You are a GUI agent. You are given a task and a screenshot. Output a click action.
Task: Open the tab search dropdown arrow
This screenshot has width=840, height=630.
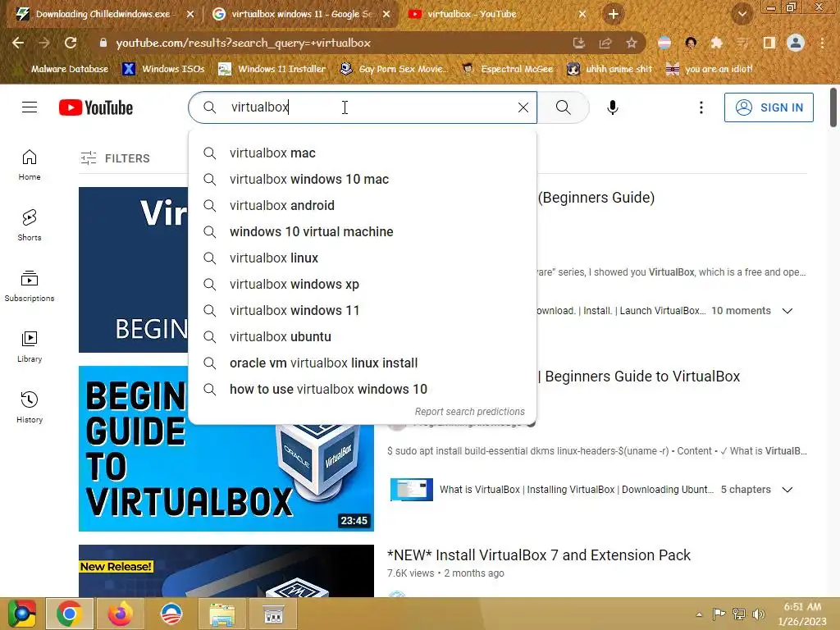(x=742, y=14)
